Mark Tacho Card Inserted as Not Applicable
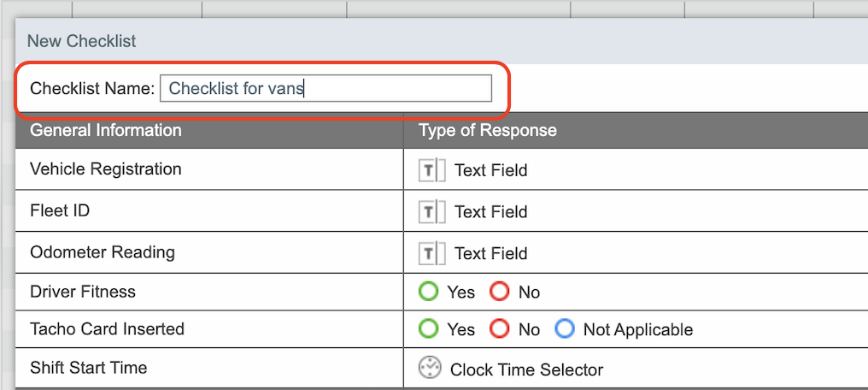The width and height of the screenshot is (868, 390). coord(564,329)
